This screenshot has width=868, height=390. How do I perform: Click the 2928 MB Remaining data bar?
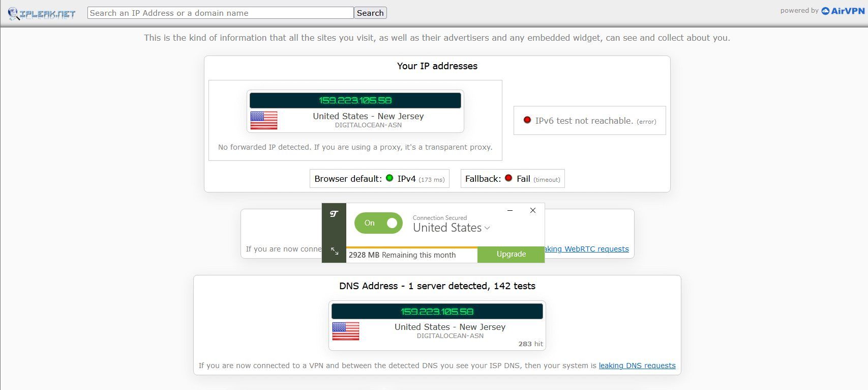[412, 255]
